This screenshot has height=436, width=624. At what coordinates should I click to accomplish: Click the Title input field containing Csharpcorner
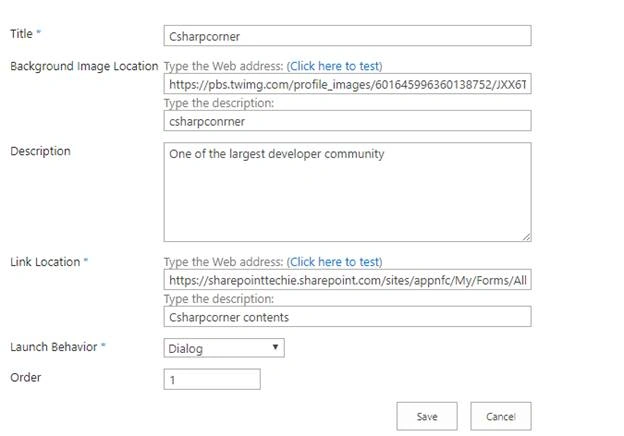tap(347, 36)
